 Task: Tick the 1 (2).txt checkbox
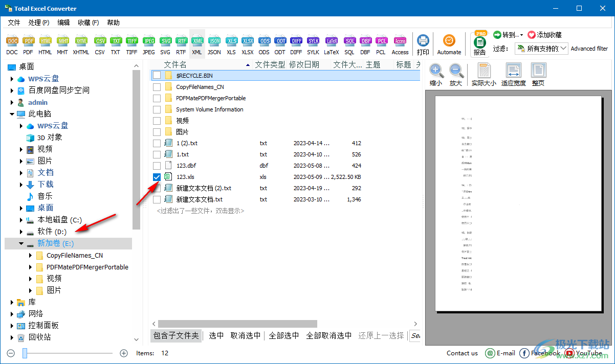157,143
